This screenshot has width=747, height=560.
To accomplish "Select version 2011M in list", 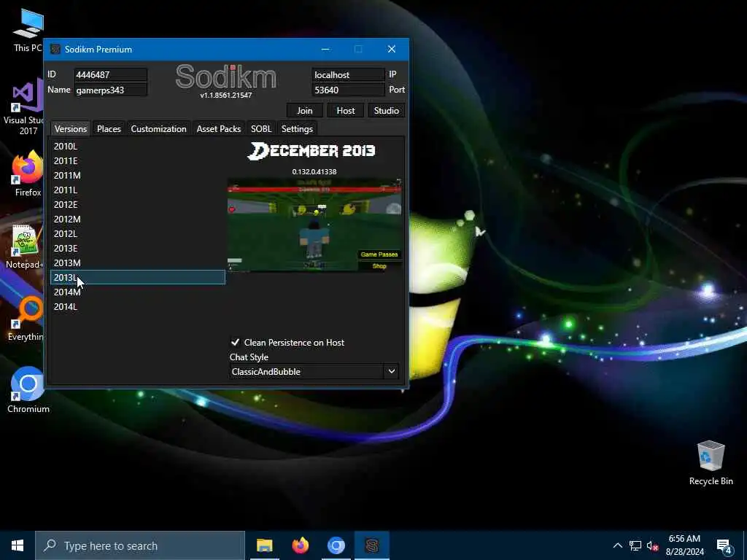I will coord(138,175).
